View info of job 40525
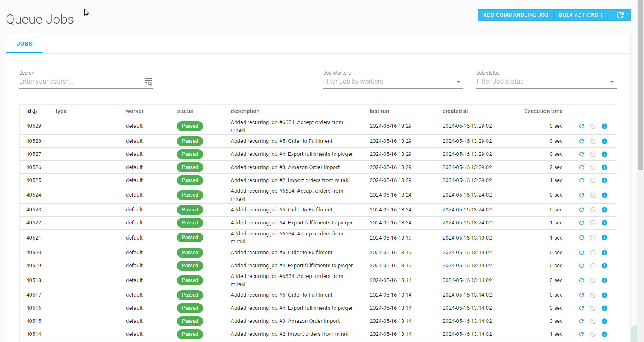Screen dimensions: 644x342 click(x=604, y=180)
